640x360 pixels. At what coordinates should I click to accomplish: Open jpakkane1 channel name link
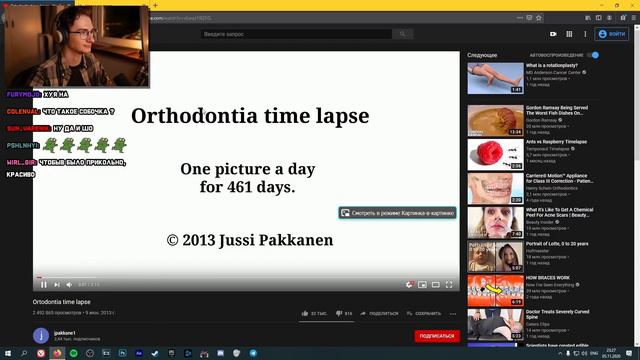[64, 333]
